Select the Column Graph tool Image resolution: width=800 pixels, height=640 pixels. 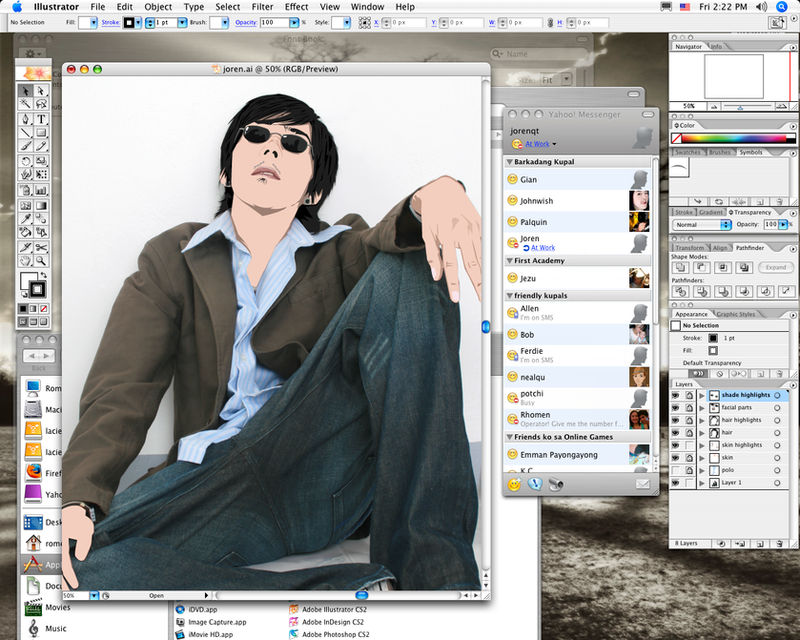click(41, 191)
